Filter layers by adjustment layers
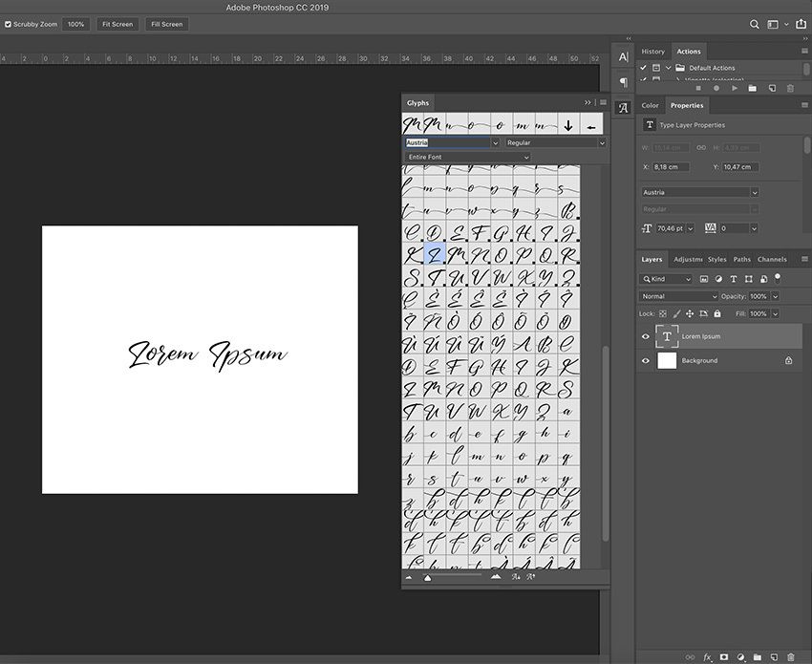 click(718, 279)
